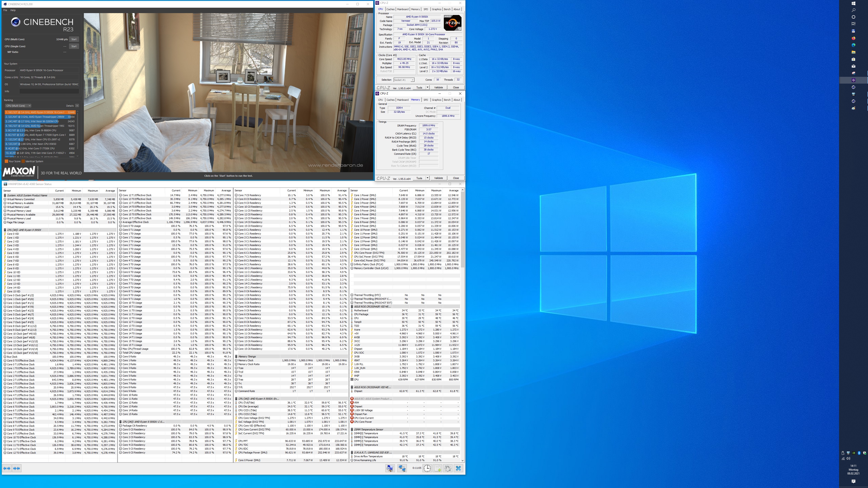Image resolution: width=868 pixels, height=488 pixels.
Task: Open Firefox from the taskbar
Action: pyautogui.click(x=854, y=38)
